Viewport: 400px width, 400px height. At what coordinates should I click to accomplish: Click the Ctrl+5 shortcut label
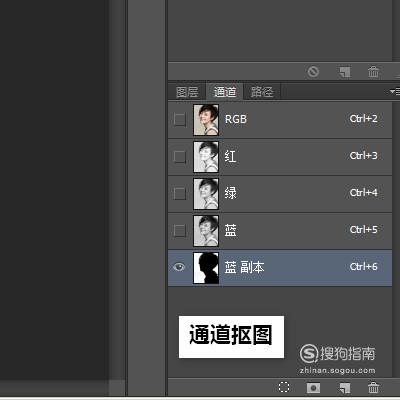coord(364,230)
